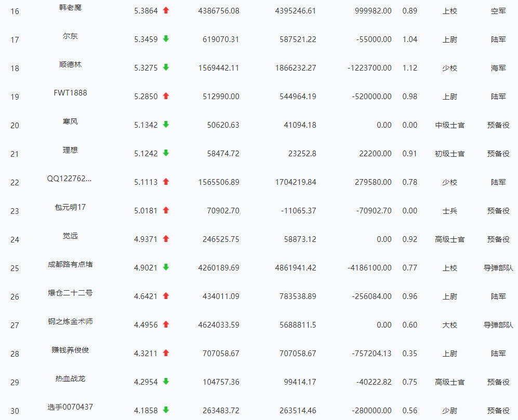The image size is (518, 420).
Task: Click the value -757204.13
Action: (x=371, y=354)
